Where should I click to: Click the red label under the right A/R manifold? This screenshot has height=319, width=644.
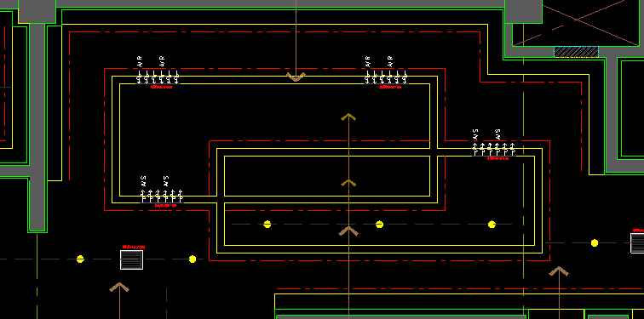pyautogui.click(x=390, y=87)
